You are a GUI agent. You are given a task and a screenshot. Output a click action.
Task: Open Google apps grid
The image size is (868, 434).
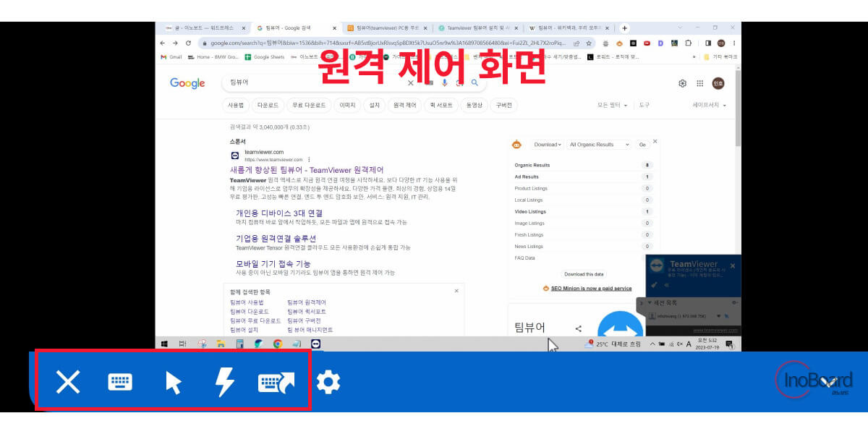699,83
